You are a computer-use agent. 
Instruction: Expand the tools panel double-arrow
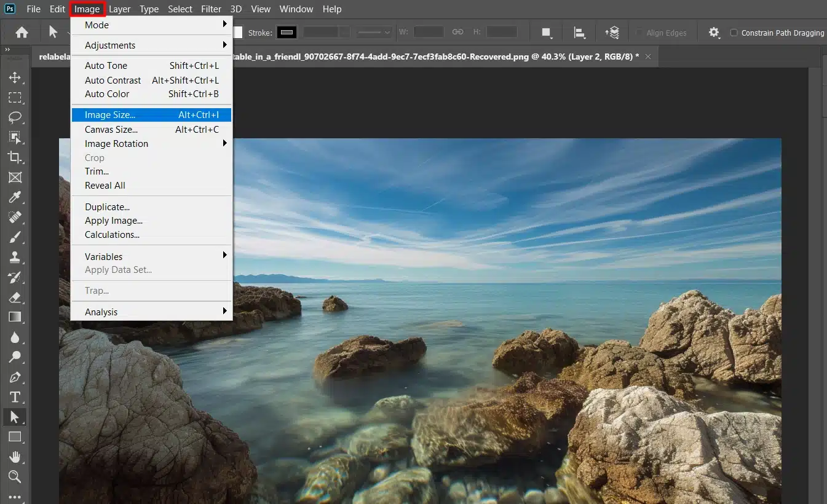pos(7,49)
